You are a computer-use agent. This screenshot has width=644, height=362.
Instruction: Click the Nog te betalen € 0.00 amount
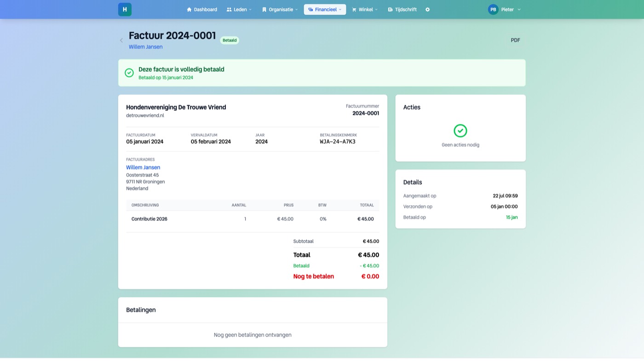[x=370, y=276]
